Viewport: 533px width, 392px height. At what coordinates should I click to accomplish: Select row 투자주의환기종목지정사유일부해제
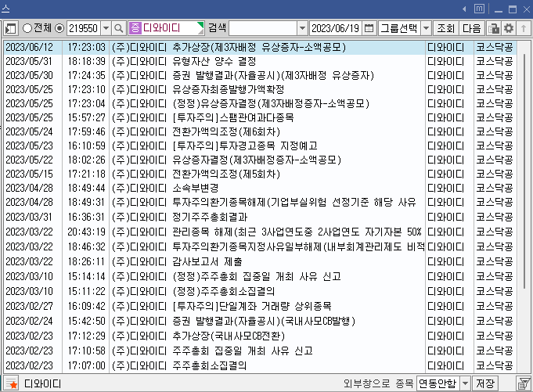(261, 246)
